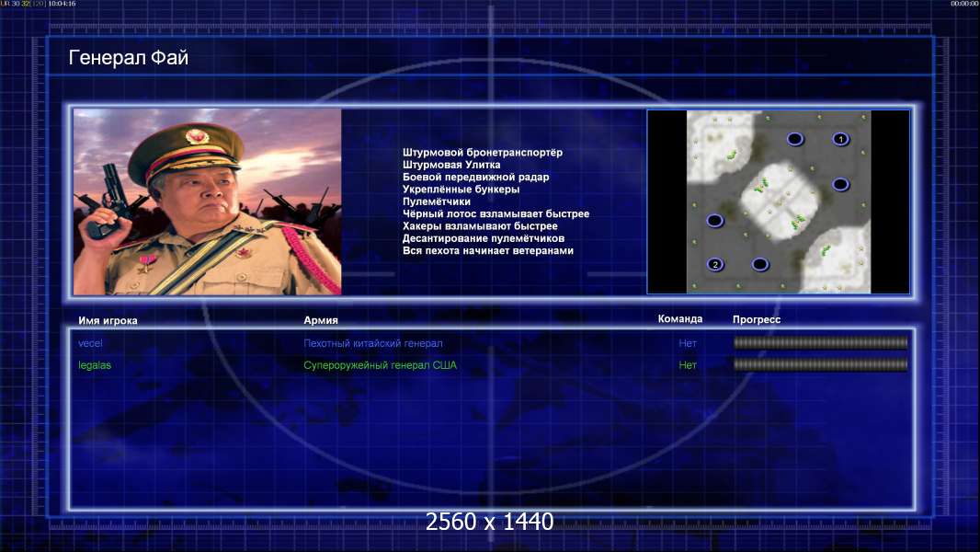Select the empty start circle directly below position 1
The image size is (980, 552).
point(840,184)
